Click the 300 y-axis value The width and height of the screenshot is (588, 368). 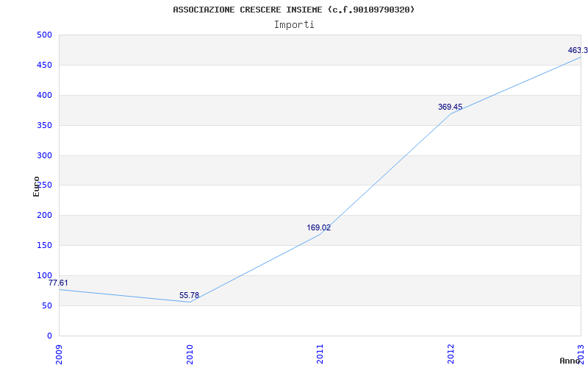point(44,155)
